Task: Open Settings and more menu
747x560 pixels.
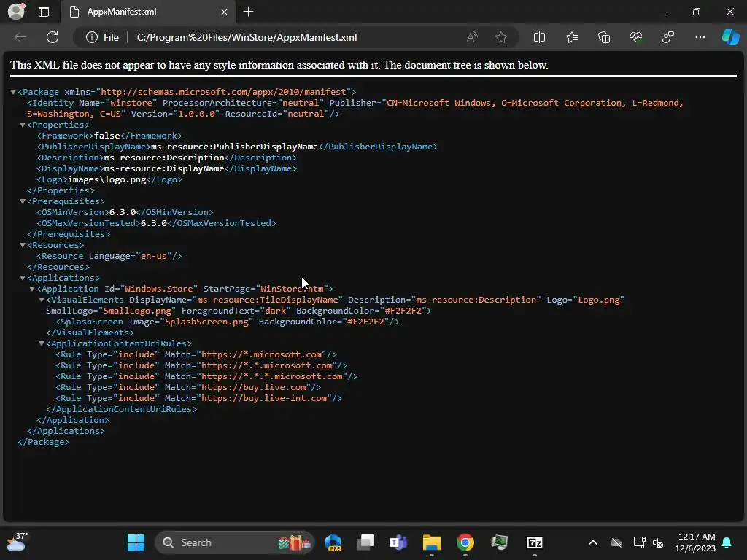Action: pyautogui.click(x=700, y=37)
